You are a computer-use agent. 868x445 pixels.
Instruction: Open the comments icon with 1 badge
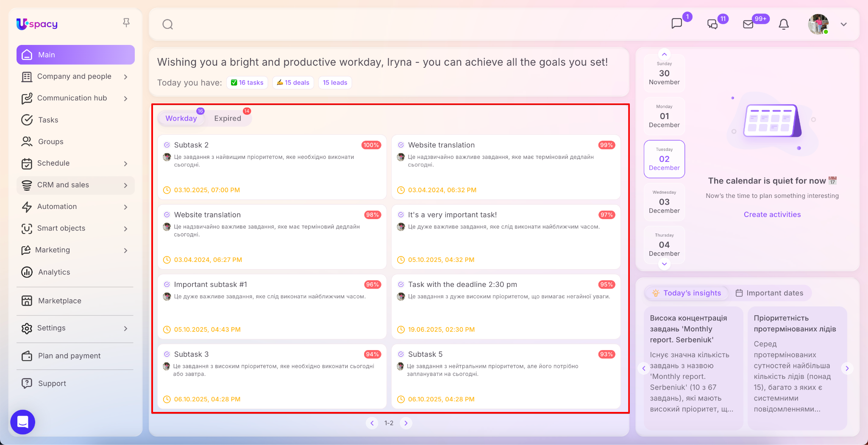click(x=677, y=24)
